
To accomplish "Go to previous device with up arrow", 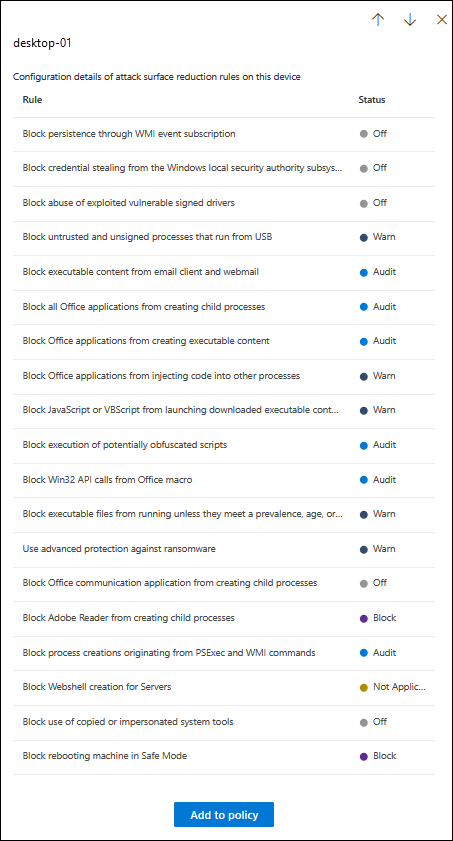I will [x=378, y=20].
